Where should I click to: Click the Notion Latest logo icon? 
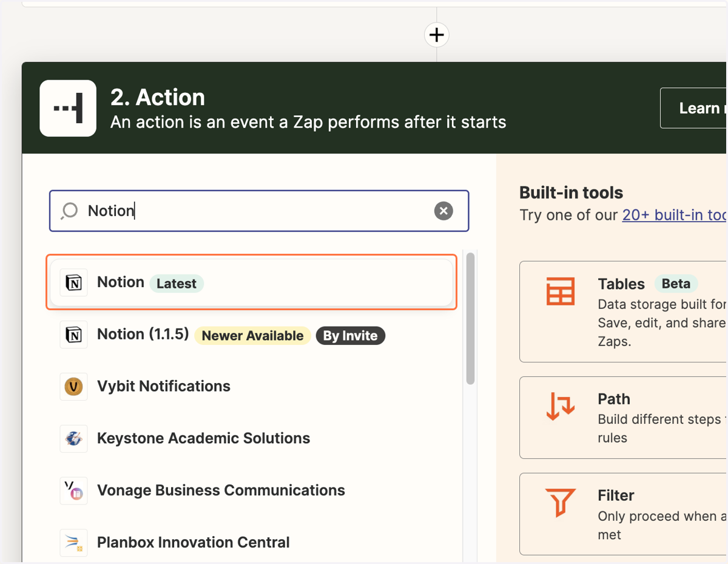point(73,282)
